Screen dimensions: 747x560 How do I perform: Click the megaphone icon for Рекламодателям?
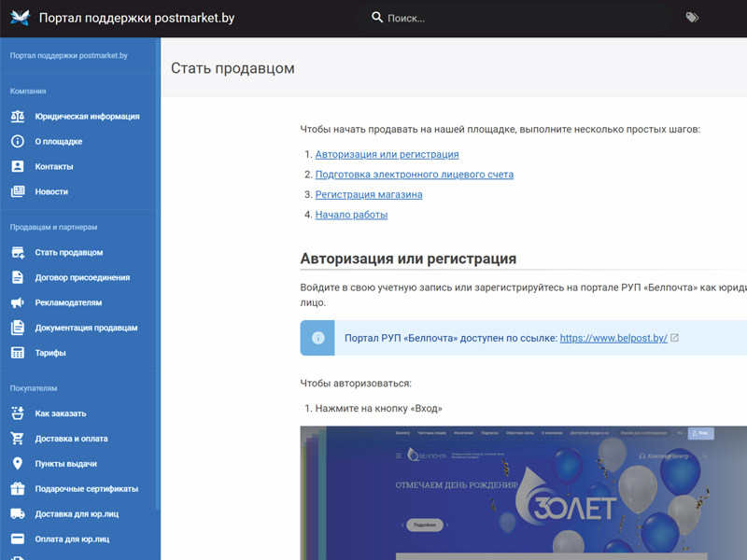[x=17, y=303]
